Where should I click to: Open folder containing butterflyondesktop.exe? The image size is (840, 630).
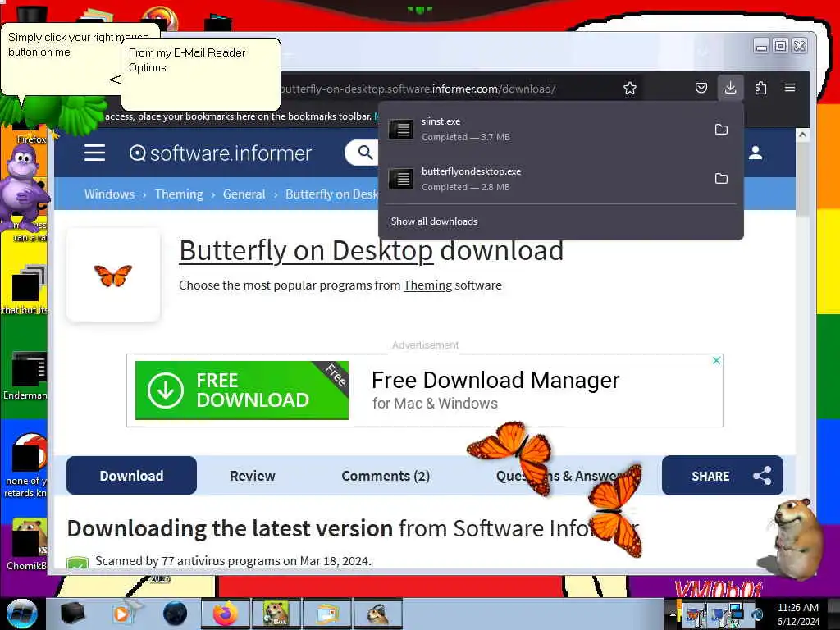tap(721, 178)
